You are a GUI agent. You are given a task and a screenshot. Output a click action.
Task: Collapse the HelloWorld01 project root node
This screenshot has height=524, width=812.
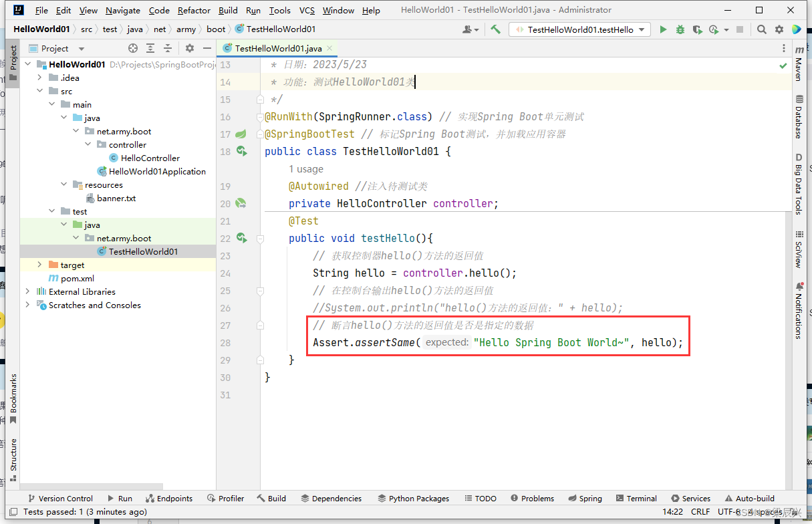(29, 65)
